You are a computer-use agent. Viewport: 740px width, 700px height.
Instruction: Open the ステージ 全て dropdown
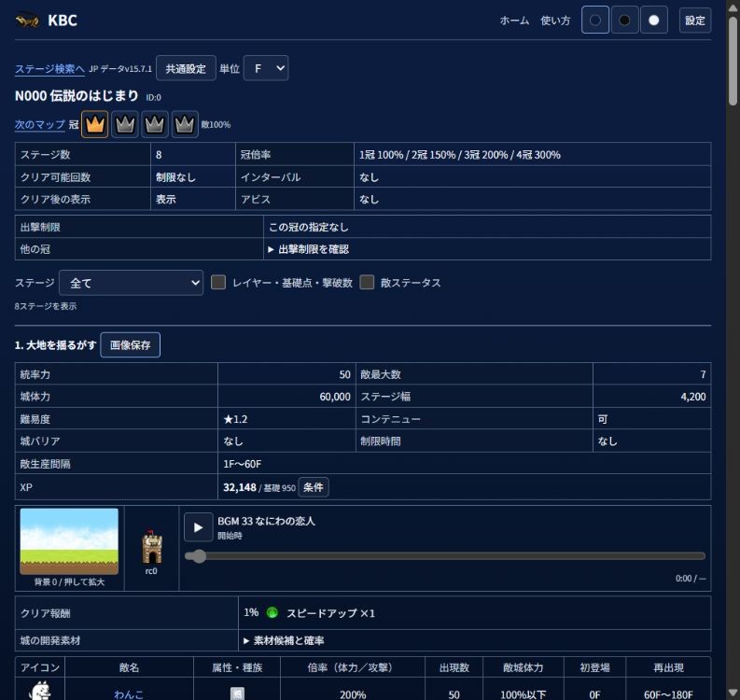point(132,283)
